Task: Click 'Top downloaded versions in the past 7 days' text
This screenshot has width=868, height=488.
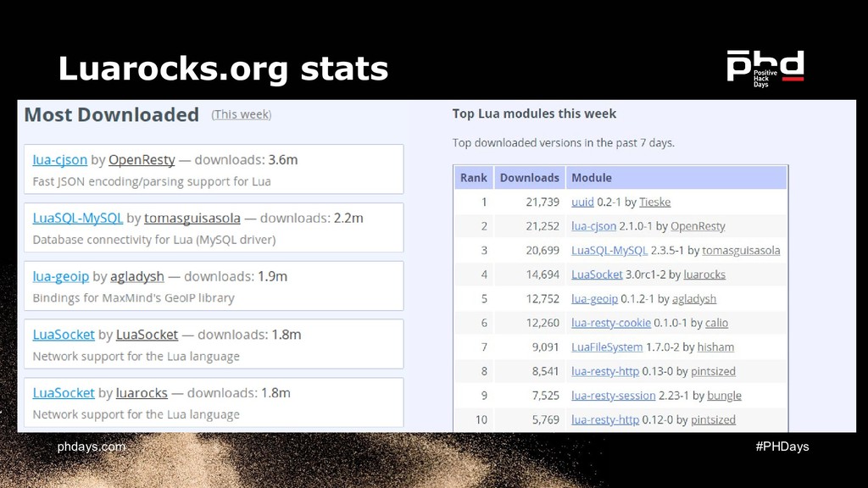Action: [x=564, y=142]
